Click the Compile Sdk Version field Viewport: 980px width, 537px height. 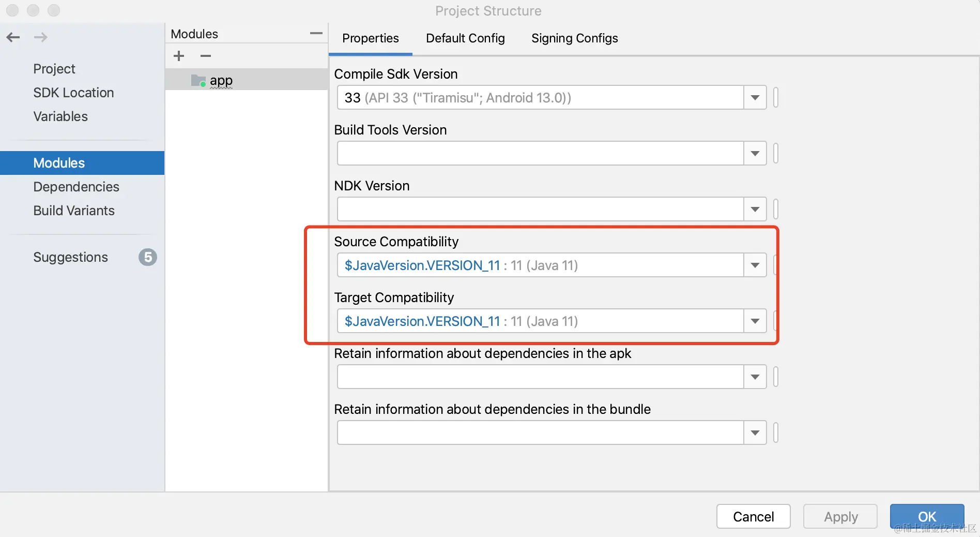click(x=541, y=98)
